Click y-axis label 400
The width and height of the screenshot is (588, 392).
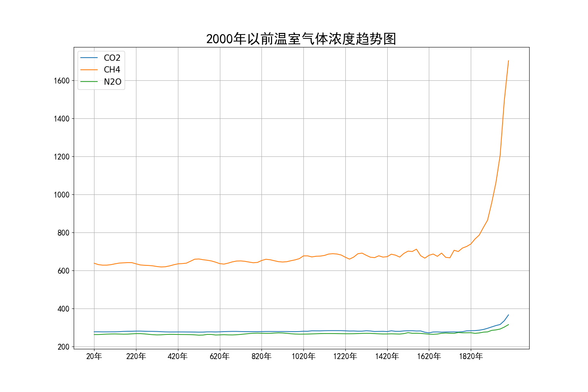(64, 309)
